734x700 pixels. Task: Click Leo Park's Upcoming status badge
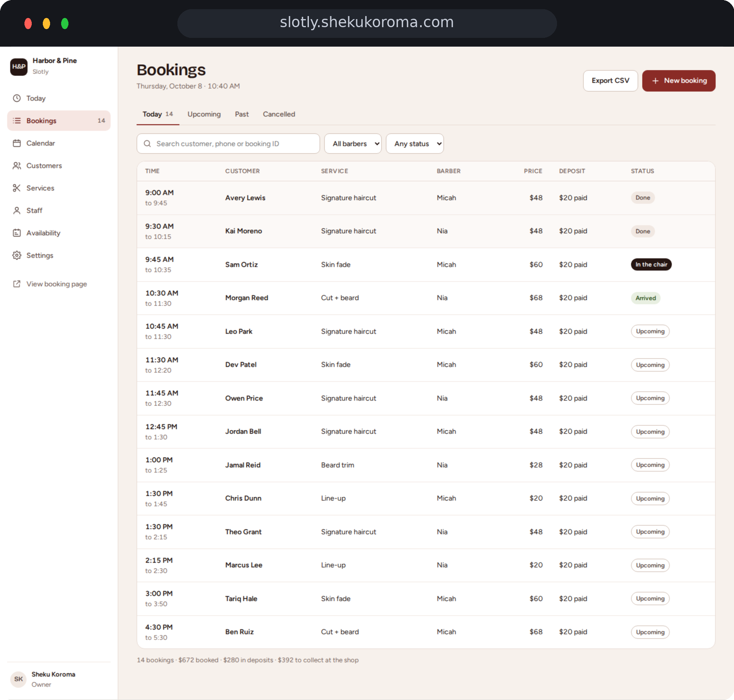point(650,331)
